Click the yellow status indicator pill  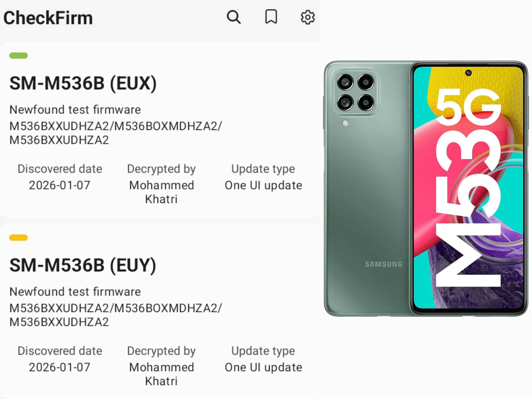(18, 237)
